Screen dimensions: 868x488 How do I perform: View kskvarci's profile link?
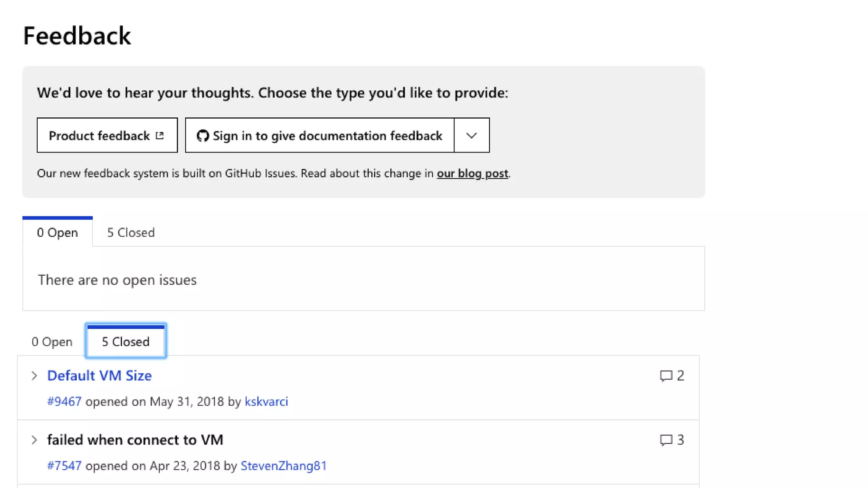[266, 402]
